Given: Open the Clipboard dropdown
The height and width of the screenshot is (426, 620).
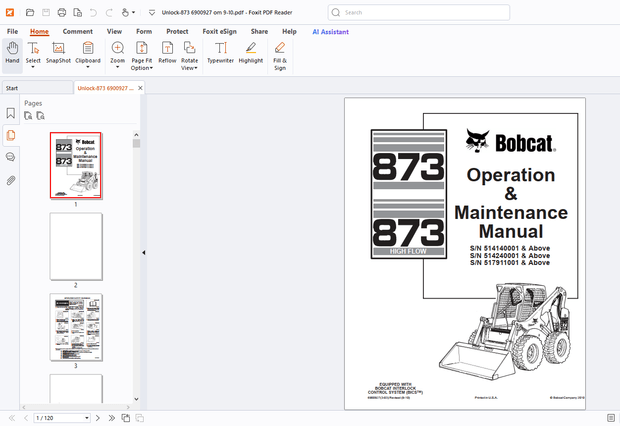Looking at the screenshot, I should tap(88, 55).
